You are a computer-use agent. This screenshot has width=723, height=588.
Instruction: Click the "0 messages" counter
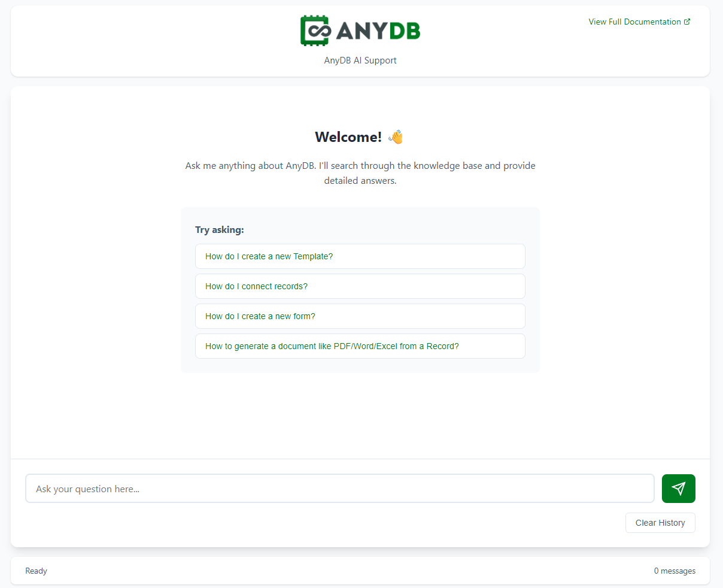675,571
